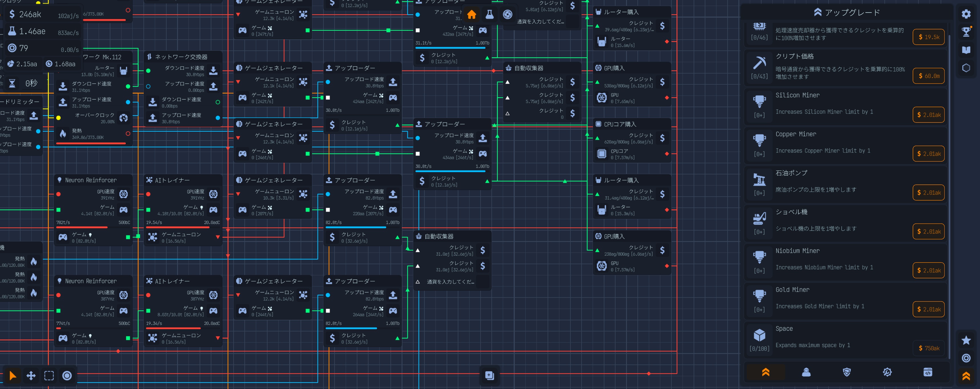Click the 0秒 timer text
The width and height of the screenshot is (980, 389).
[x=31, y=83]
